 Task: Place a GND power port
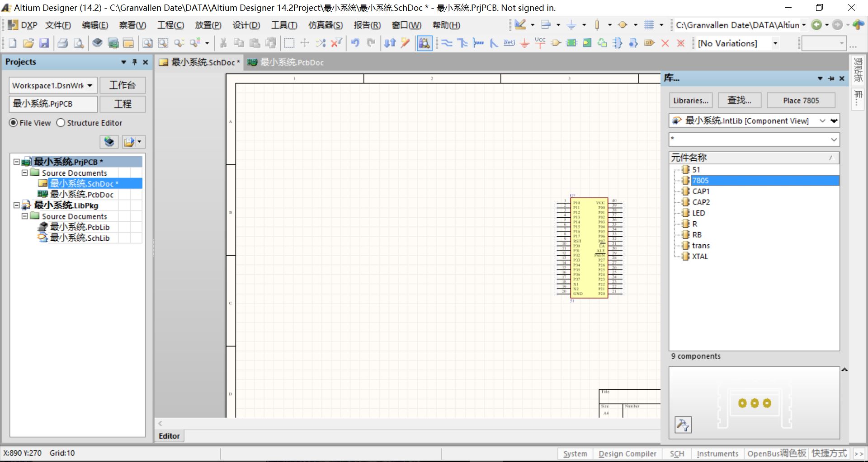524,43
